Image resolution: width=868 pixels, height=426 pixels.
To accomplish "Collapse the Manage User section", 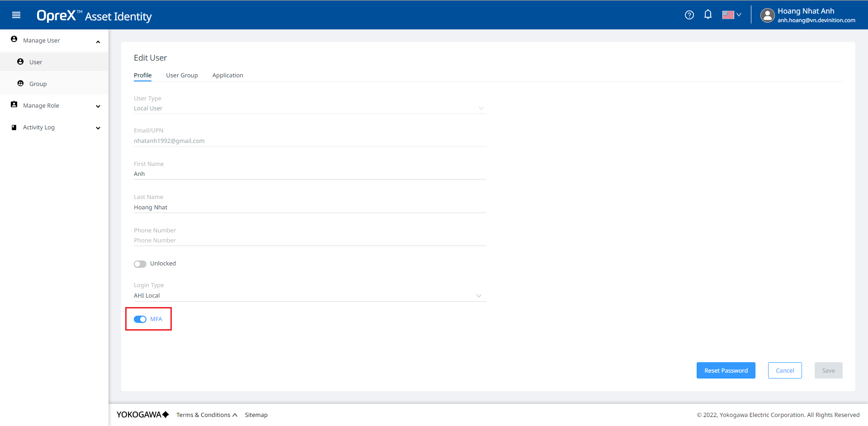I will 98,42.
